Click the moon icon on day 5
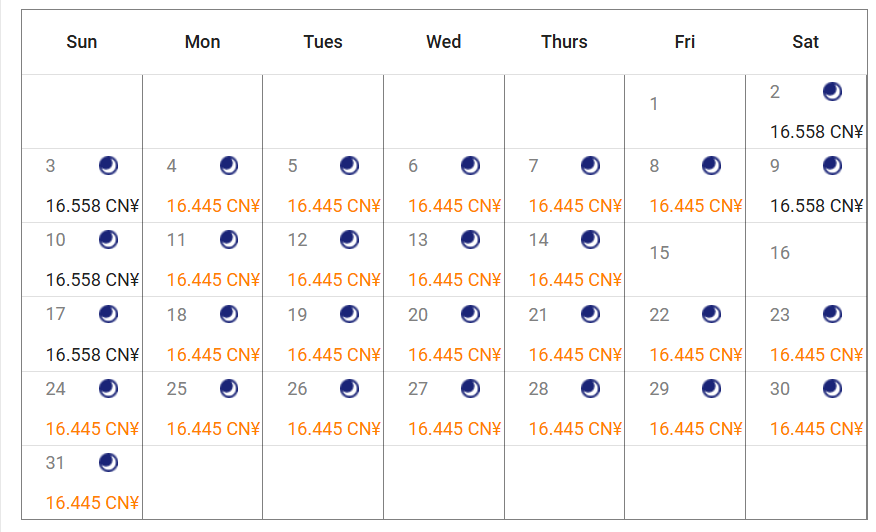876x532 pixels. click(349, 165)
